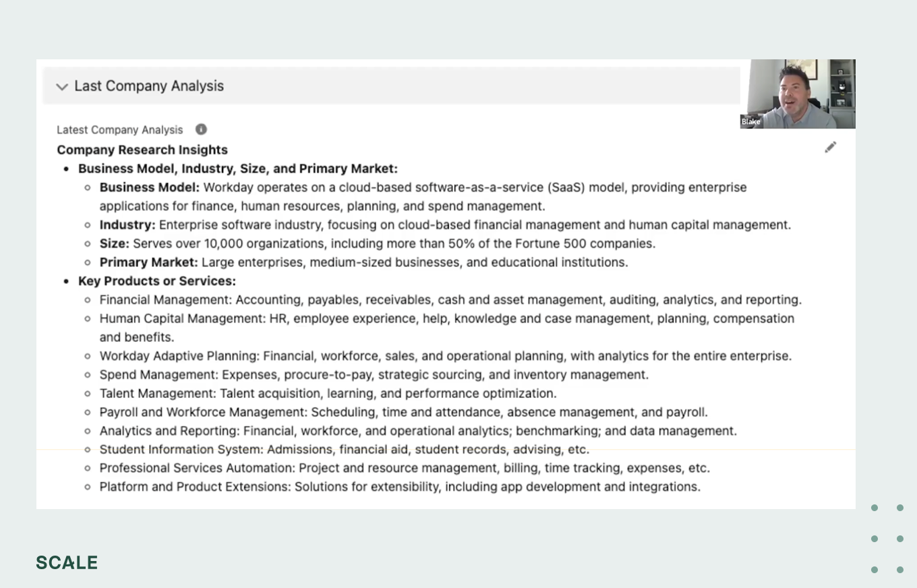Select the speaker video thumbnail
917x588 pixels.
798,94
